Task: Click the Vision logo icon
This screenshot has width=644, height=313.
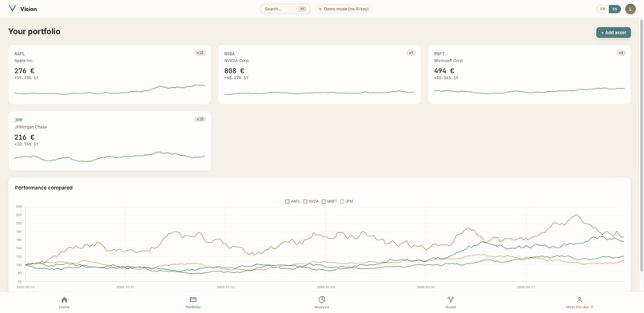Action: pyautogui.click(x=12, y=9)
